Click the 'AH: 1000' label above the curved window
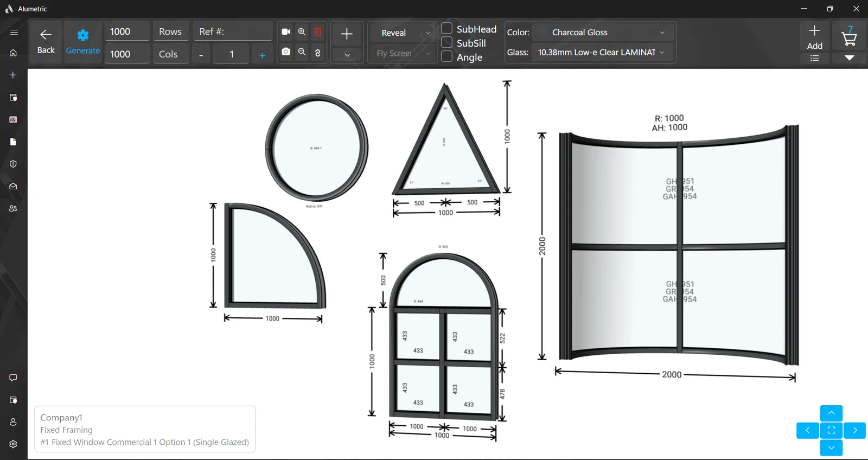Screen dimensions: 868x460 tap(669, 127)
